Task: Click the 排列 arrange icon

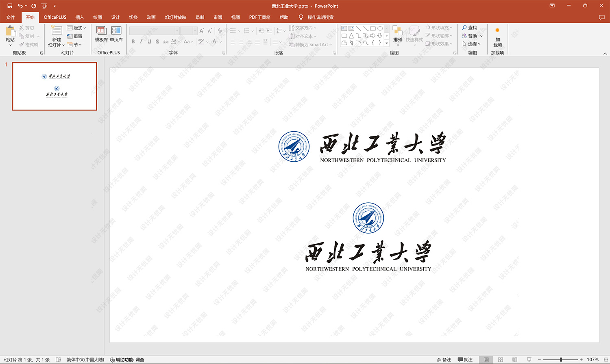Action: pos(397,31)
